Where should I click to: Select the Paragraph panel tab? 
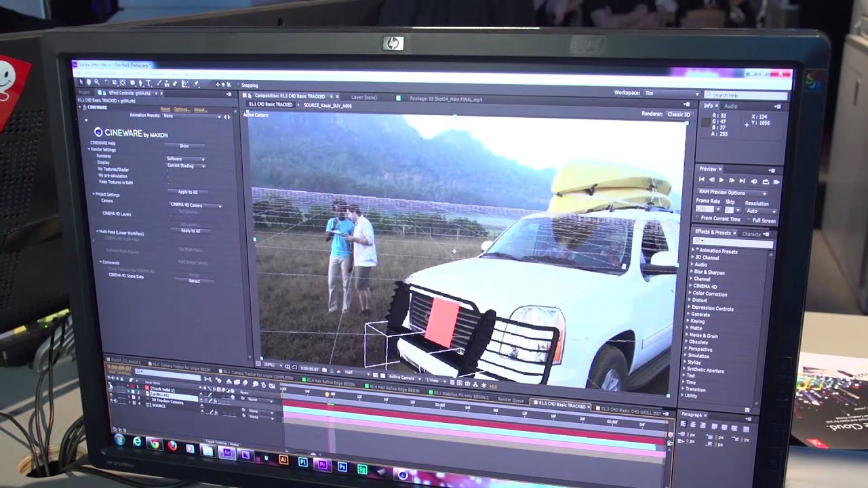pos(692,415)
